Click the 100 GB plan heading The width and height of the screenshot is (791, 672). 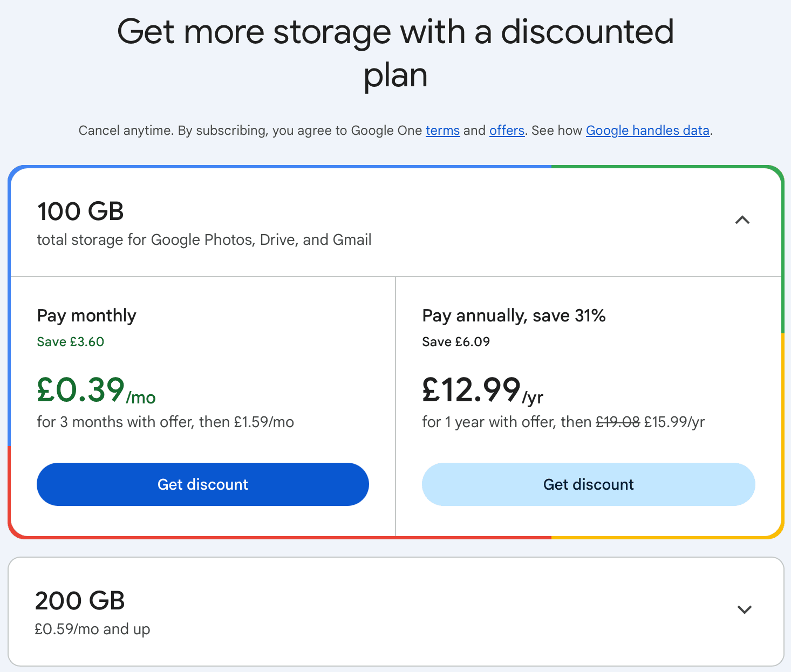[80, 211]
